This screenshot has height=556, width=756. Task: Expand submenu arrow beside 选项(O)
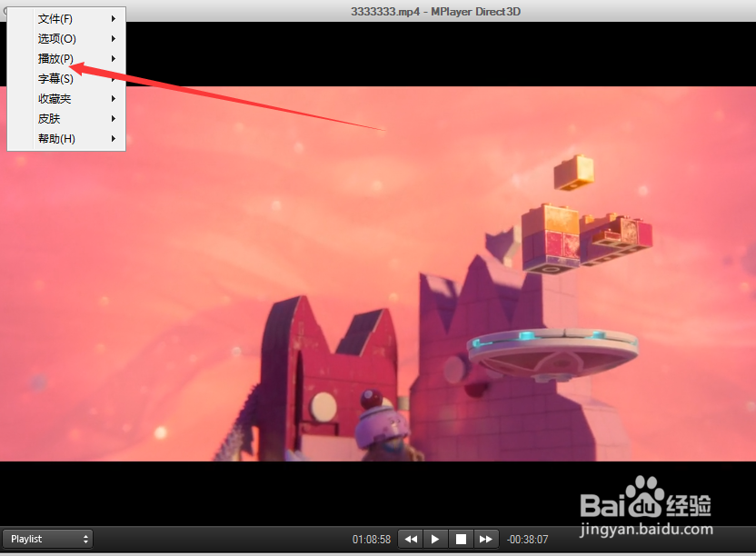pyautogui.click(x=114, y=38)
